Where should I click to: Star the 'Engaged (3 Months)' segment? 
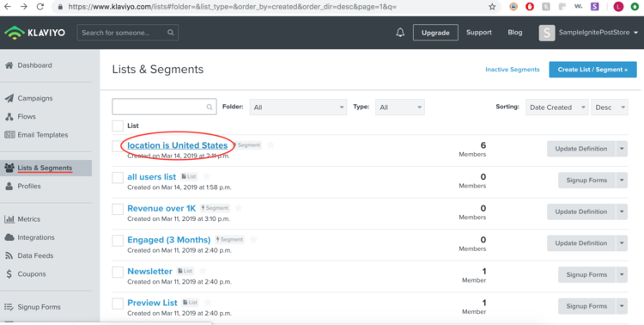pyautogui.click(x=253, y=239)
